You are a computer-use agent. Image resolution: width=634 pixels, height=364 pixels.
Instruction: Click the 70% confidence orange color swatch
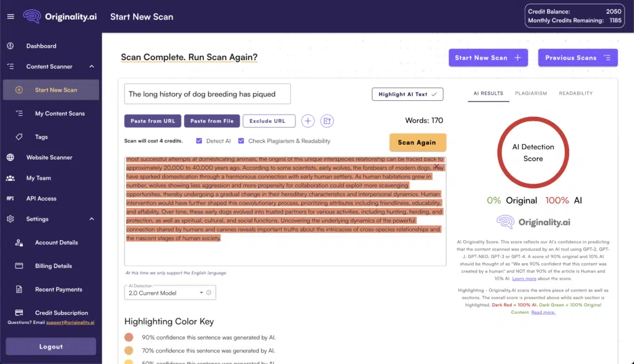129,350
